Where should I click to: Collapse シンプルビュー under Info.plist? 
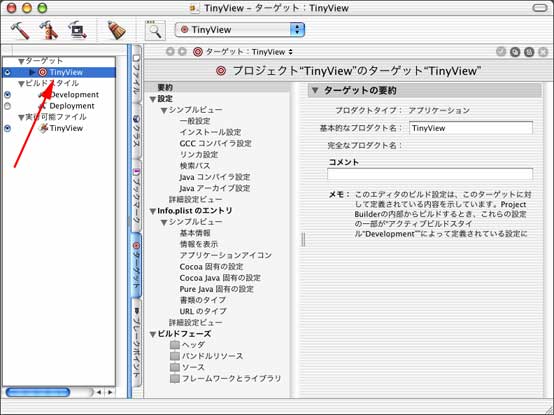[164, 223]
